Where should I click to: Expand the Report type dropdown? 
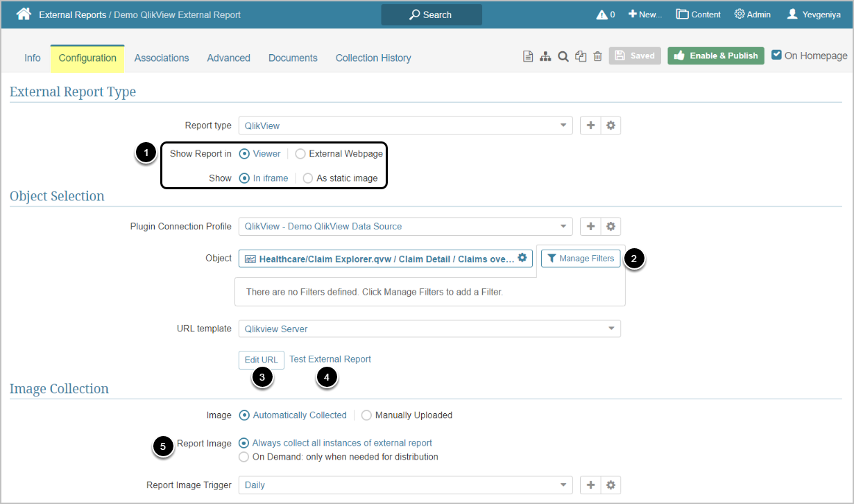(x=405, y=125)
